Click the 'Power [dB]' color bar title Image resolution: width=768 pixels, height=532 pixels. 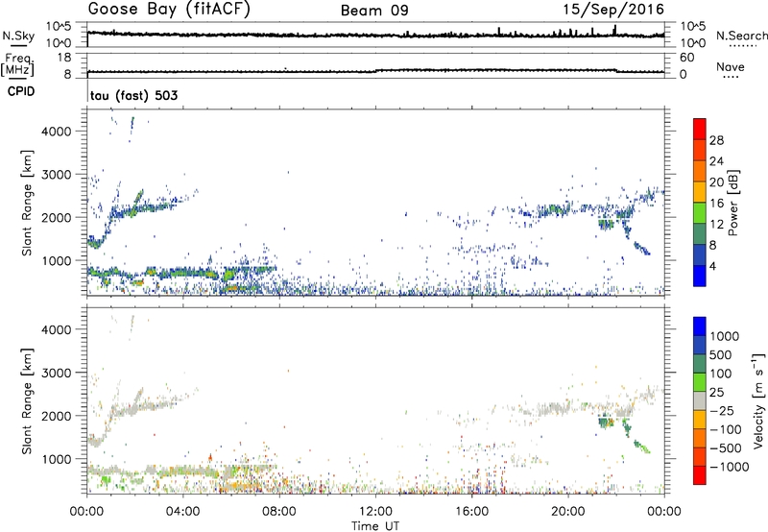click(x=732, y=204)
